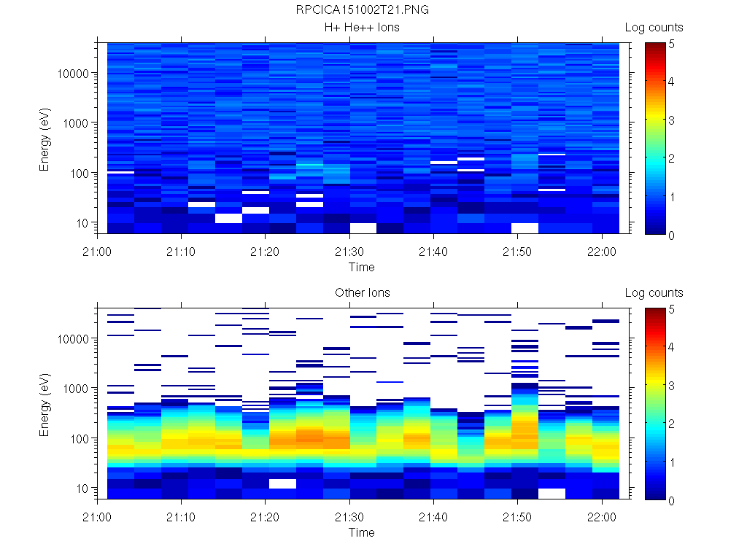
Task: Select the 10 energy tick on Other Ions plot
Action: (82, 489)
